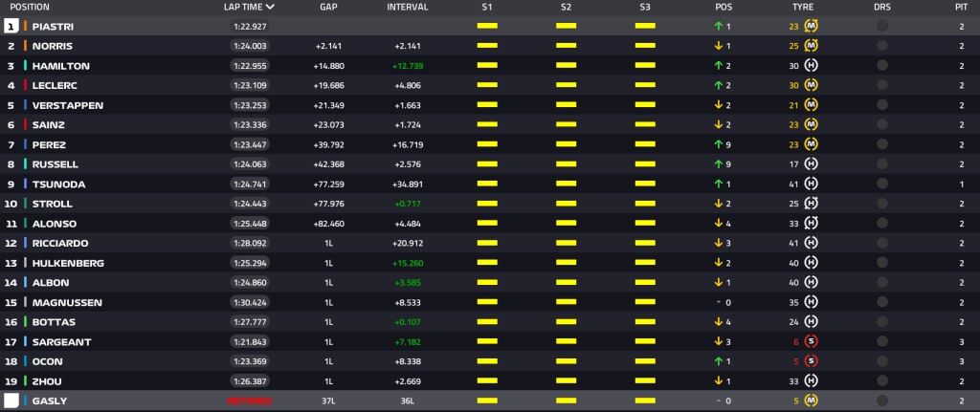The height and width of the screenshot is (412, 980).
Task: Click Tsunoda's interval +34.891
Action: [x=408, y=184]
